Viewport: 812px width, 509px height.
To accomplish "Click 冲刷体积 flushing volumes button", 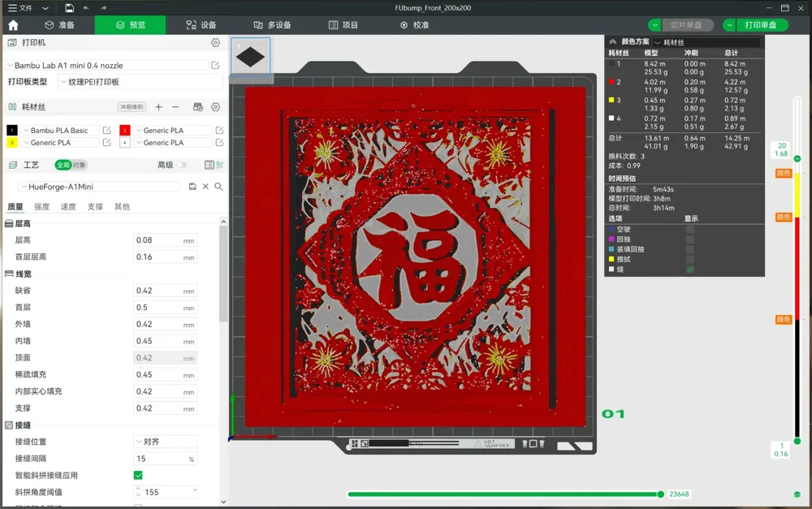I will [x=132, y=106].
